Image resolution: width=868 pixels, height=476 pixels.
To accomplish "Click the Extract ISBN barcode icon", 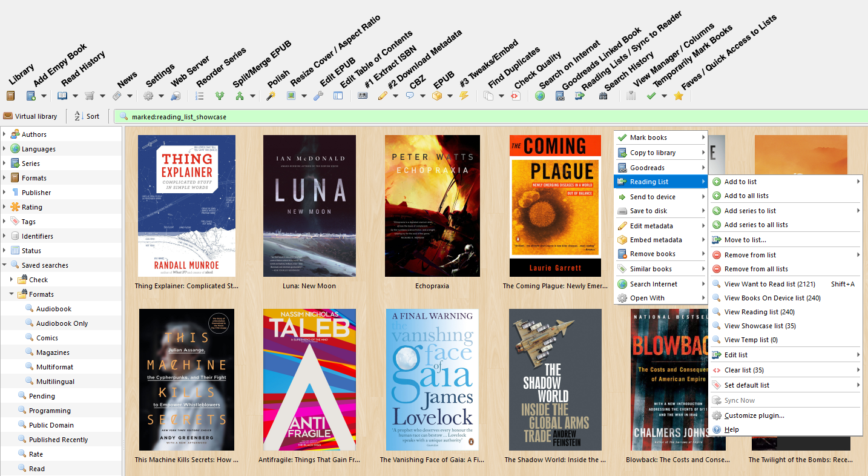I will point(363,96).
